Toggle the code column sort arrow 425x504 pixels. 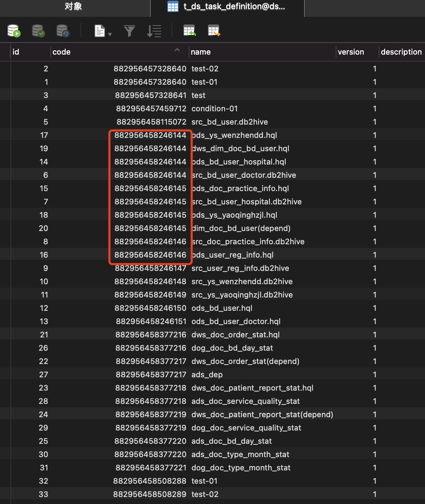click(177, 50)
